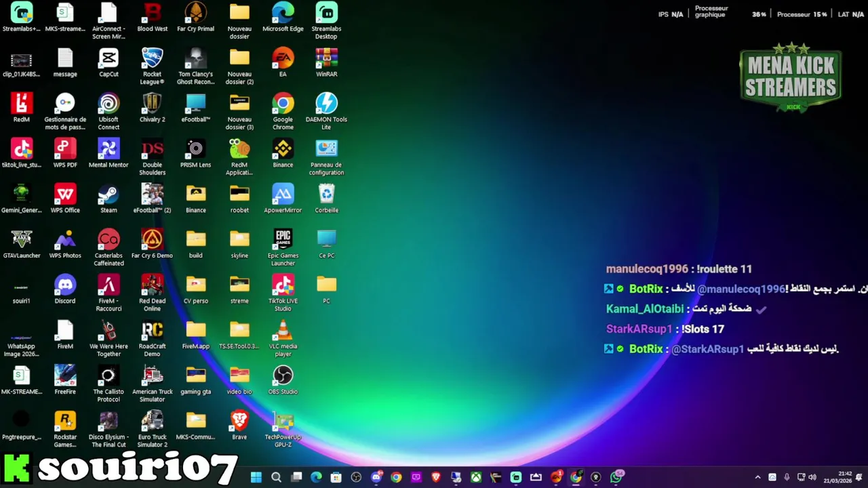Open Far Cry 6 Demo icon
The width and height of the screenshot is (868, 488).
152,244
